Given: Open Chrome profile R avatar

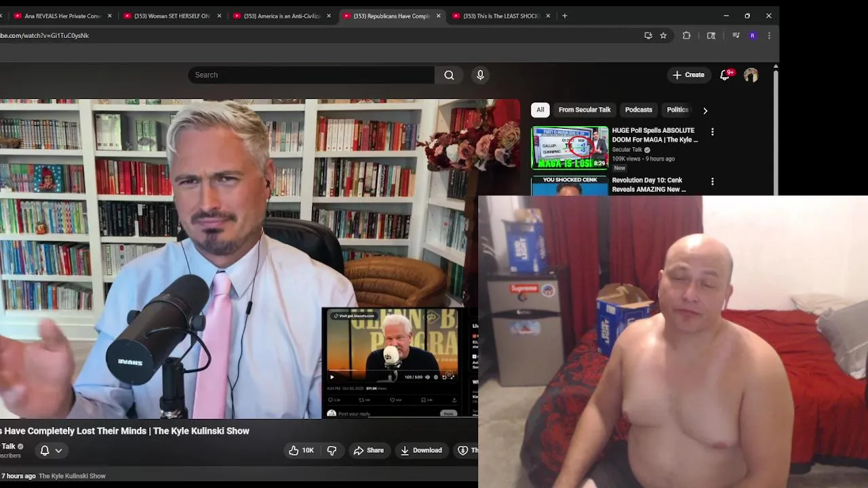Looking at the screenshot, I should click(x=752, y=35).
